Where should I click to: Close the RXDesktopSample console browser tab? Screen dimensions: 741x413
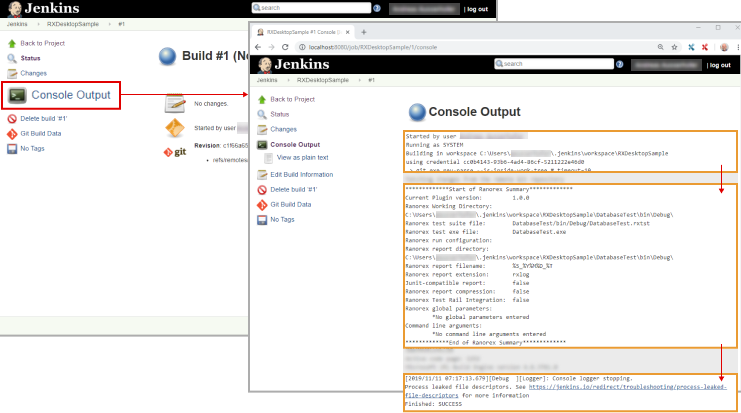point(347,32)
